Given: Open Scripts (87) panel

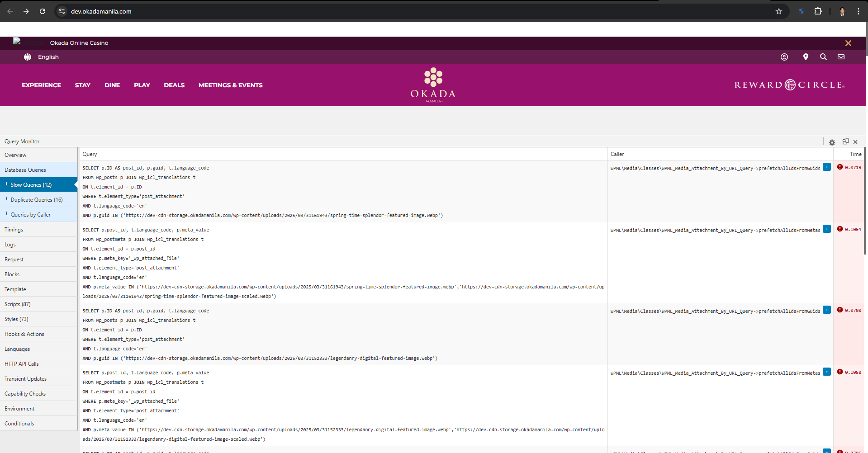Looking at the screenshot, I should point(38,304).
